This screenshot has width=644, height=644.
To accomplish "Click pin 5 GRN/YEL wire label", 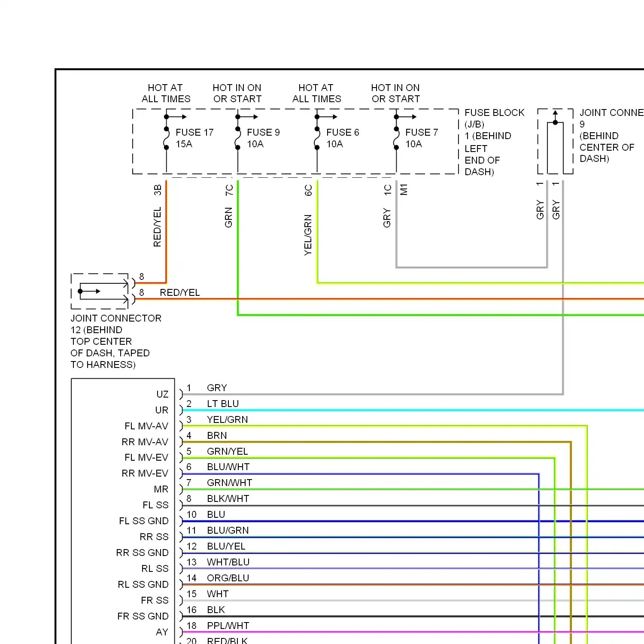I will pos(228,451).
